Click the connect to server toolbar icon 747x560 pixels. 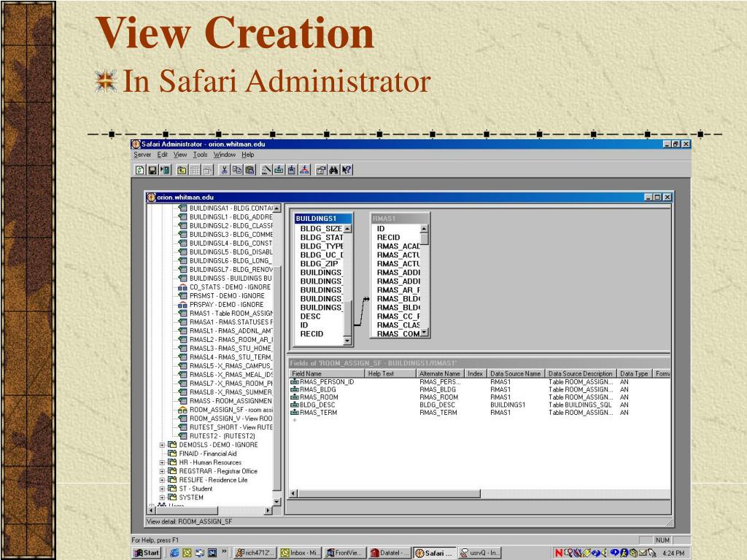click(166, 170)
